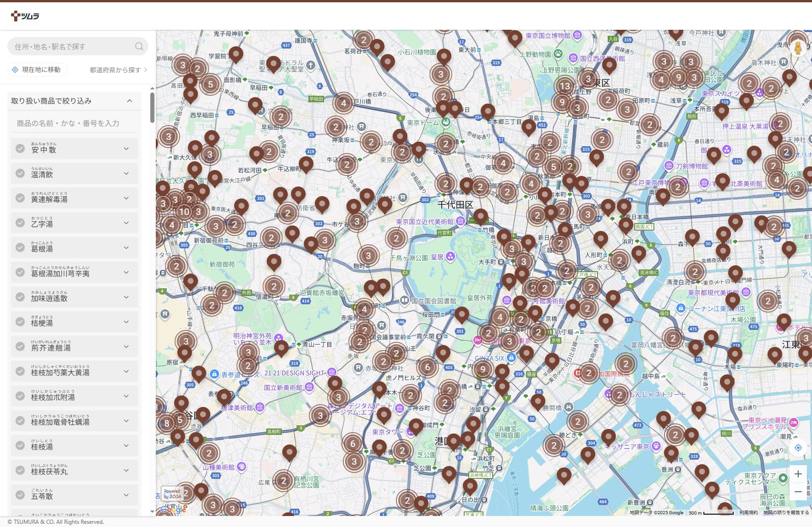Click the Google logo on map
Viewport: 812px width, 527px height.
click(x=173, y=509)
